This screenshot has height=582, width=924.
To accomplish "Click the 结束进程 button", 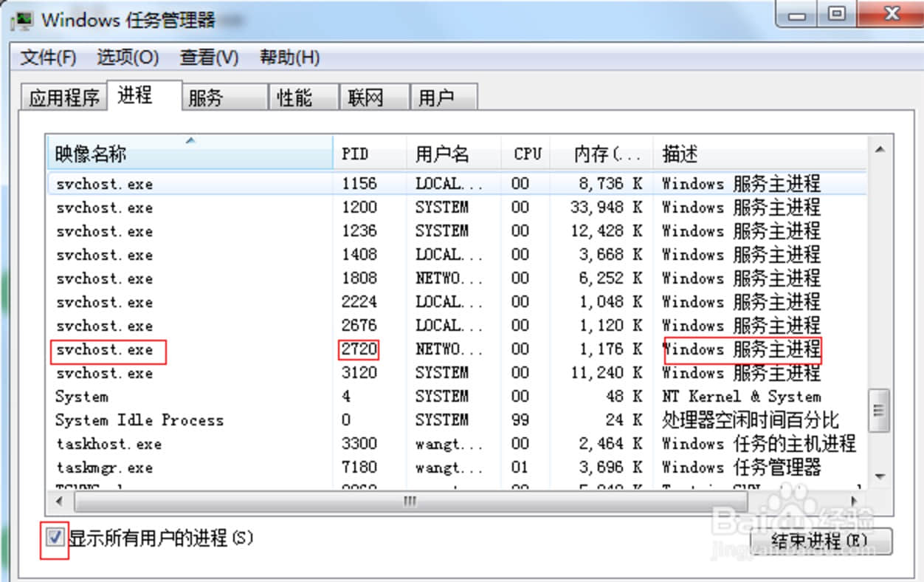I will pyautogui.click(x=820, y=541).
